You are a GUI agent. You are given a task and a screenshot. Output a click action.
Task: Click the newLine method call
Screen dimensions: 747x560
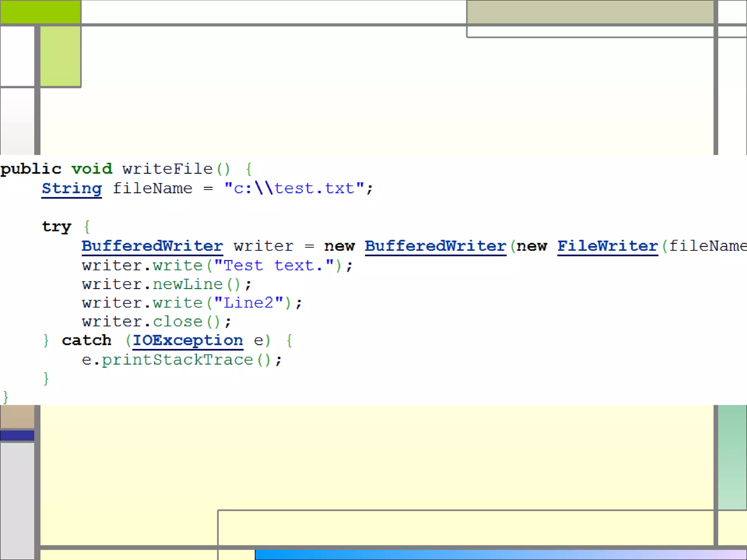pos(187,284)
